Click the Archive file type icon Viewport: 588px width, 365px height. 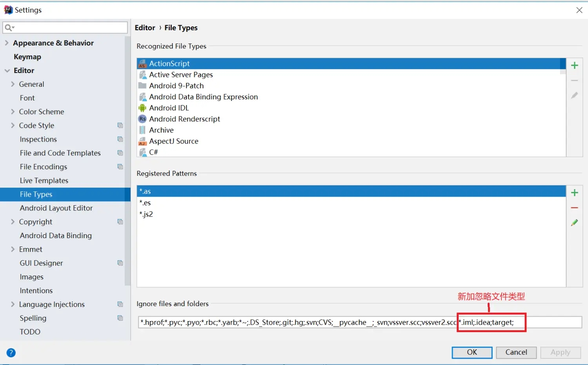(x=143, y=130)
